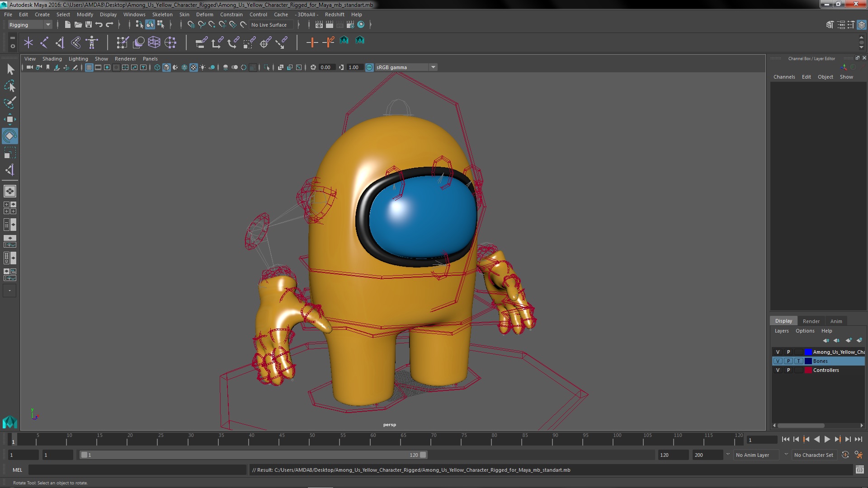Click the MEL script language label
868x488 pixels.
point(17,470)
